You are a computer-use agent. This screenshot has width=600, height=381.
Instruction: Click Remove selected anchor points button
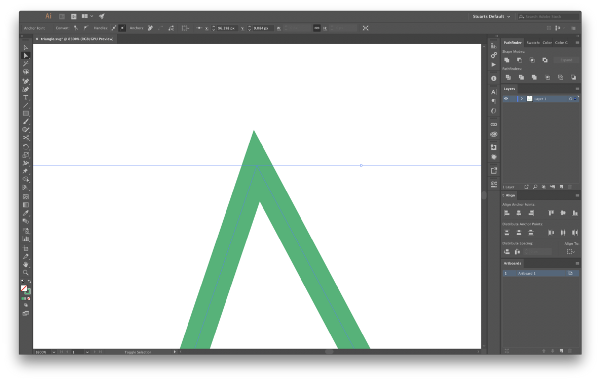pos(150,28)
